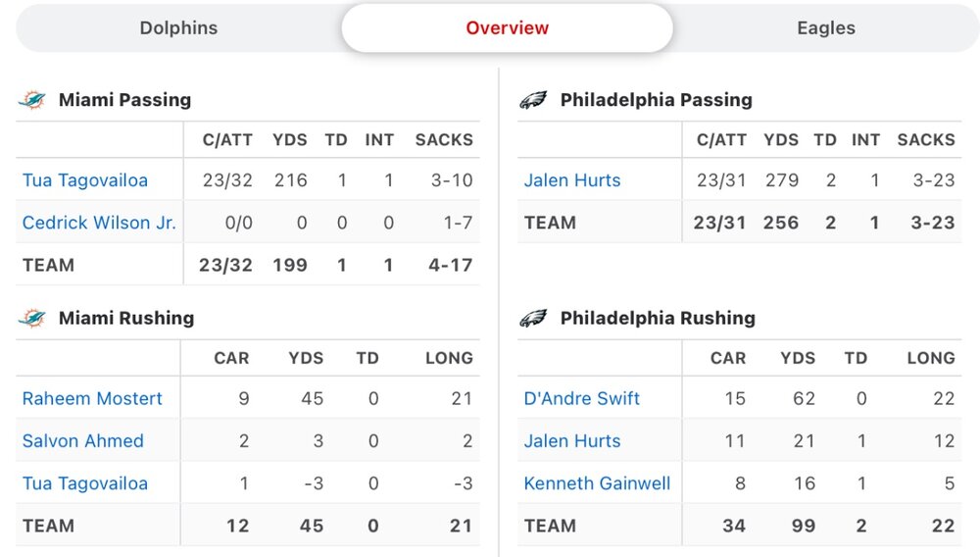Open Tua Tagovailoa passing player link
Screen dimensions: 980x557
[85, 180]
